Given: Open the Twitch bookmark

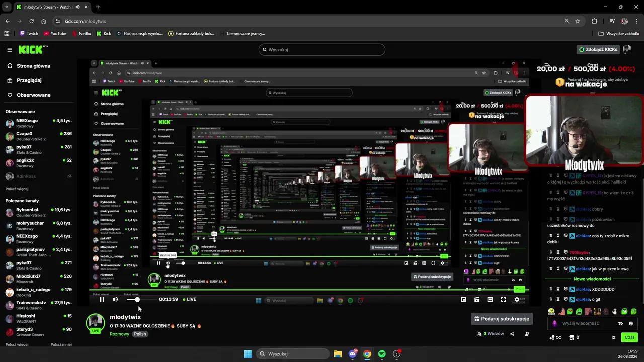Looking at the screenshot, I should coord(29,33).
